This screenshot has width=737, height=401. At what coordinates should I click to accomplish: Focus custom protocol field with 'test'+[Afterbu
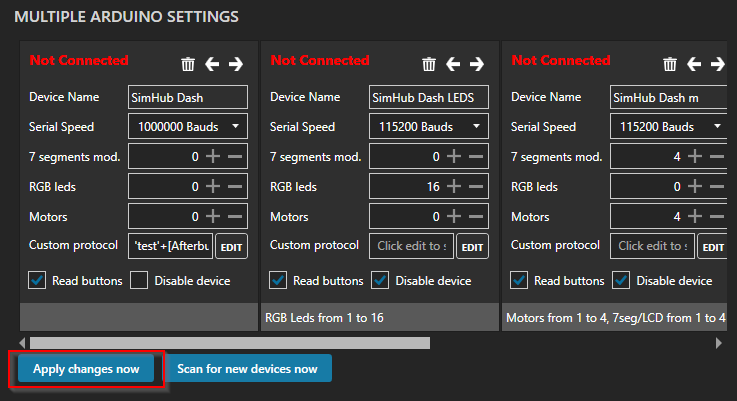coord(171,246)
